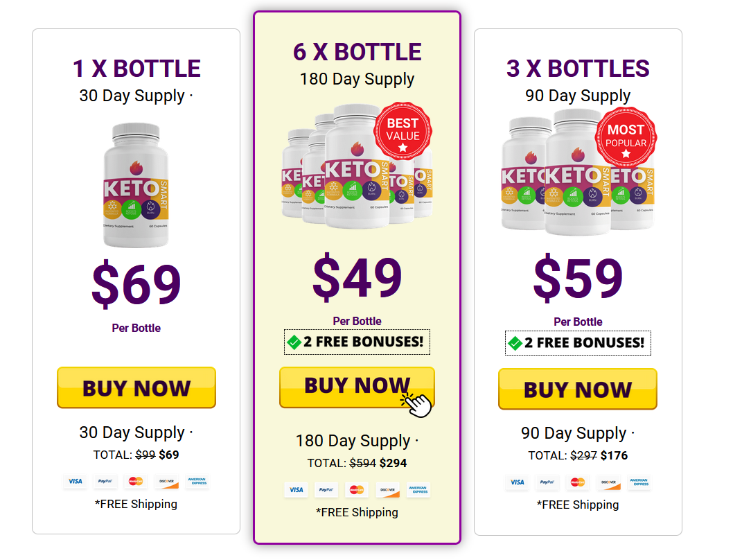The height and width of the screenshot is (560, 751).
Task: Click Discover card icon under 1 bottle offer
Action: click(167, 482)
